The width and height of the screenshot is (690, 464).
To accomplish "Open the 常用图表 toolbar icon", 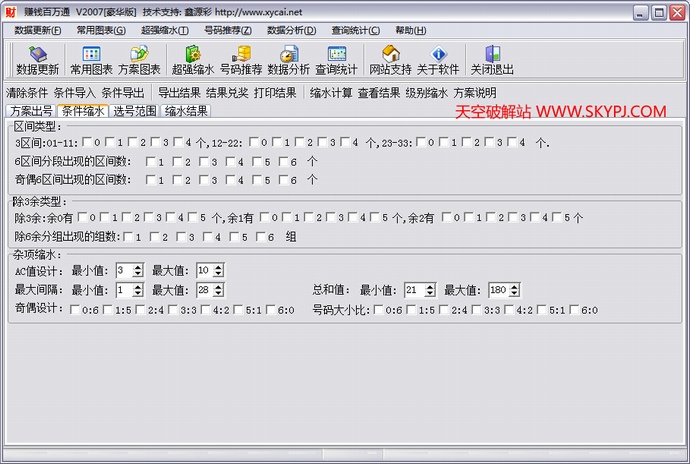I will point(91,60).
